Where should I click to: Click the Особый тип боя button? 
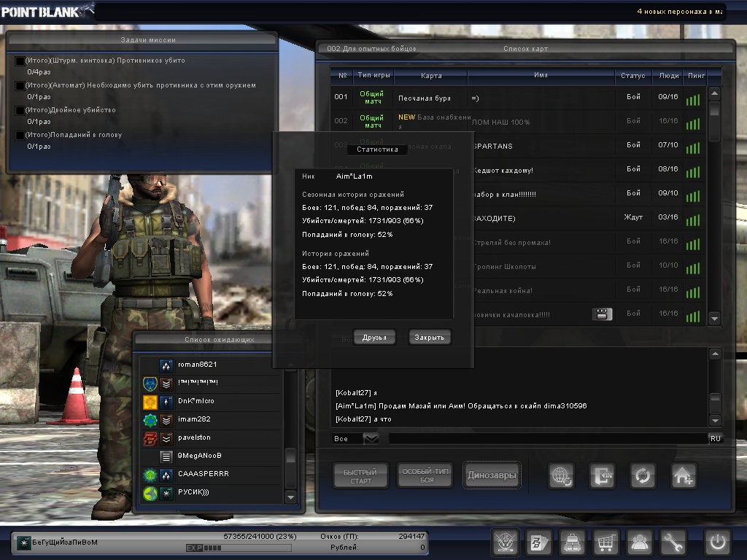(x=425, y=475)
